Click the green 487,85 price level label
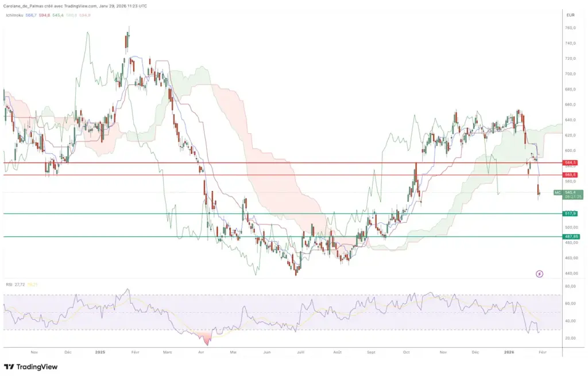Viewport: 588px width, 377px height. [x=570, y=236]
